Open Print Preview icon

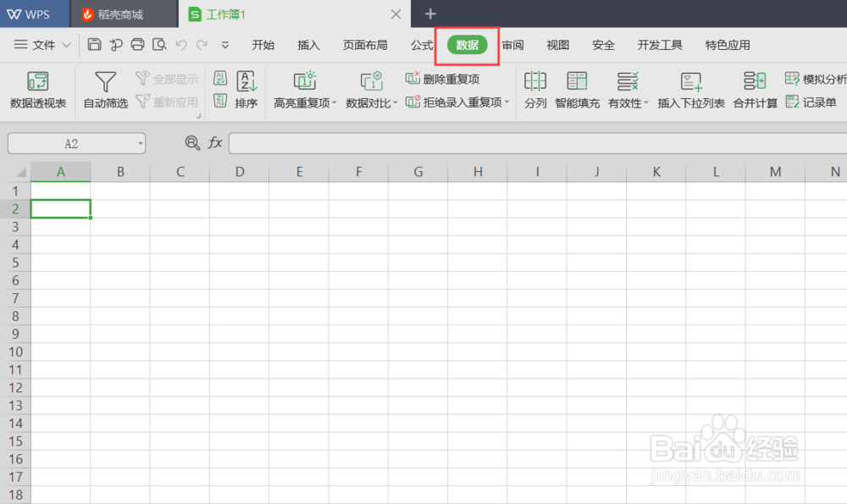pyautogui.click(x=159, y=44)
